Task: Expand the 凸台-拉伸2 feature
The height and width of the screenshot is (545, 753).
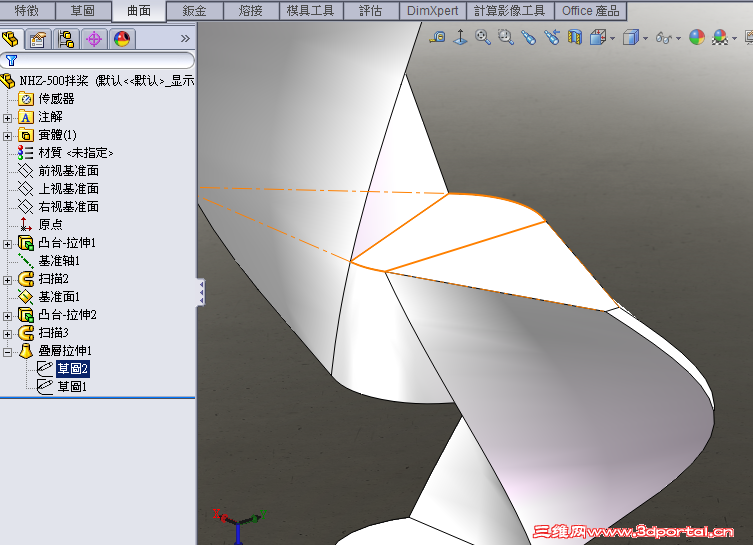Action: [x=7, y=316]
